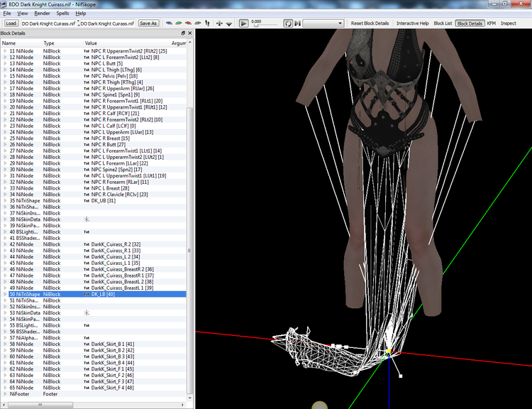Click the block list horizontal scrollbar
Screen dimensions: 532x409
tap(40, 405)
